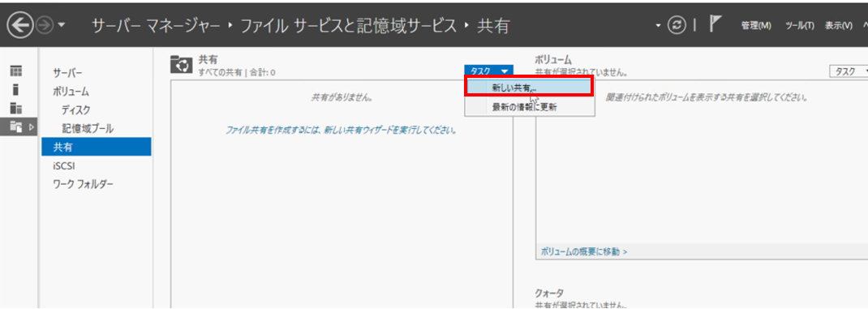Open the 表示(V) menu
868x309 pixels.
point(838,26)
